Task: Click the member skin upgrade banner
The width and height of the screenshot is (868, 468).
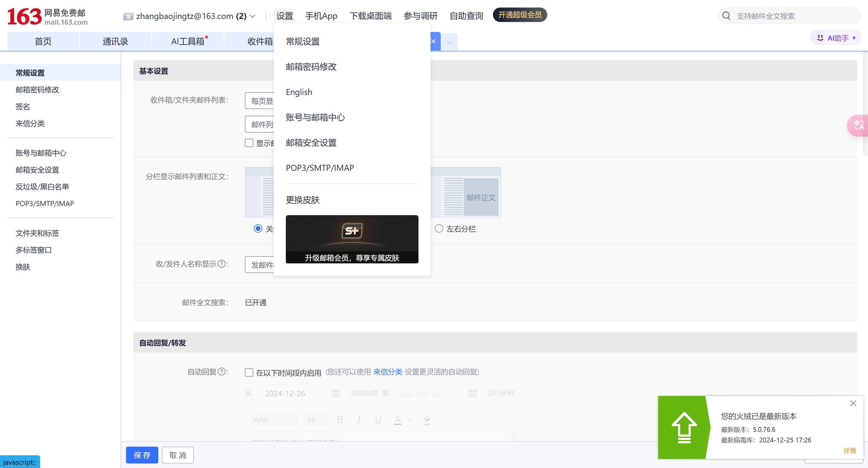Action: click(352, 239)
